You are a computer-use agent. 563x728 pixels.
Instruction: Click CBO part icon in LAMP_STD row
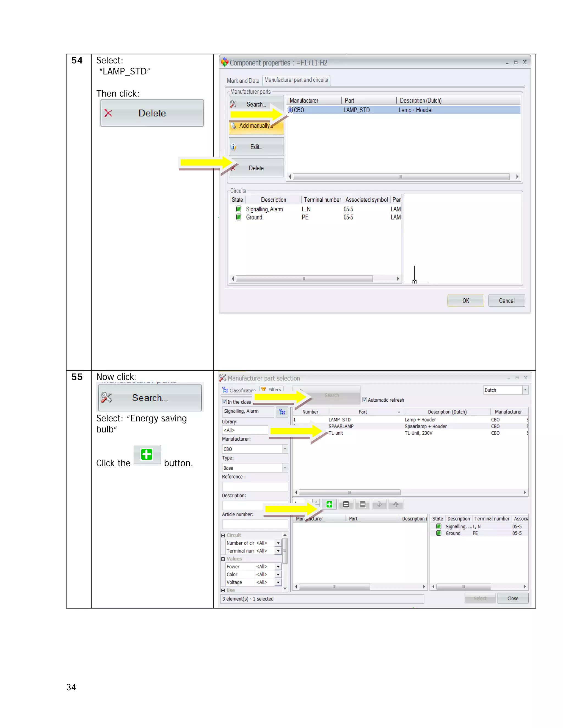click(x=290, y=110)
